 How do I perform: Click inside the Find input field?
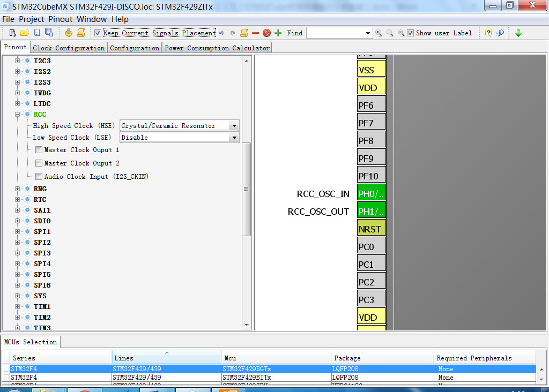[336, 33]
